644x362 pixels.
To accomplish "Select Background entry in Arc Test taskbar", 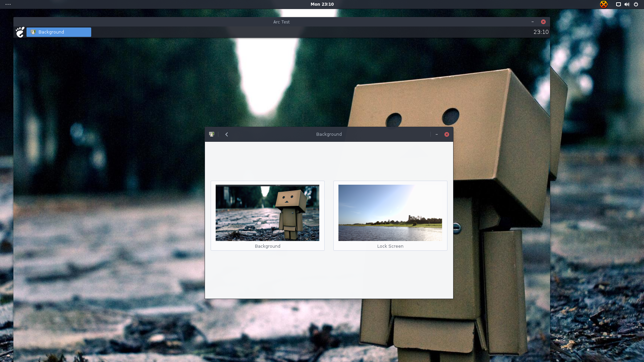I will click(59, 32).
